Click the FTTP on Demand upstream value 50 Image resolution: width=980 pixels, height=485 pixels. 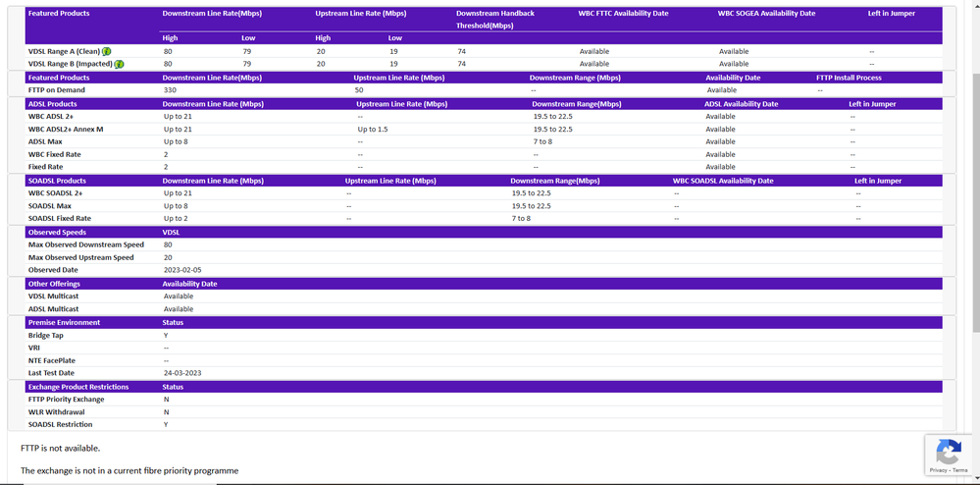pyautogui.click(x=359, y=90)
